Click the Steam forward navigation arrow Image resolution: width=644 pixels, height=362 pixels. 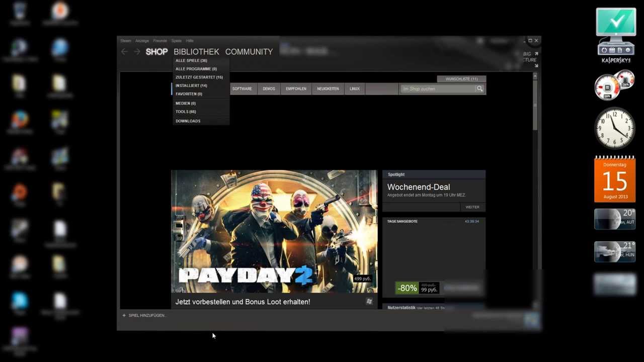pyautogui.click(x=137, y=52)
